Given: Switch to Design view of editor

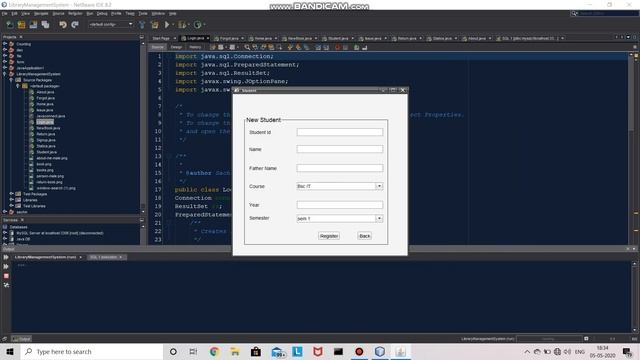Looking at the screenshot, I should click(176, 47).
